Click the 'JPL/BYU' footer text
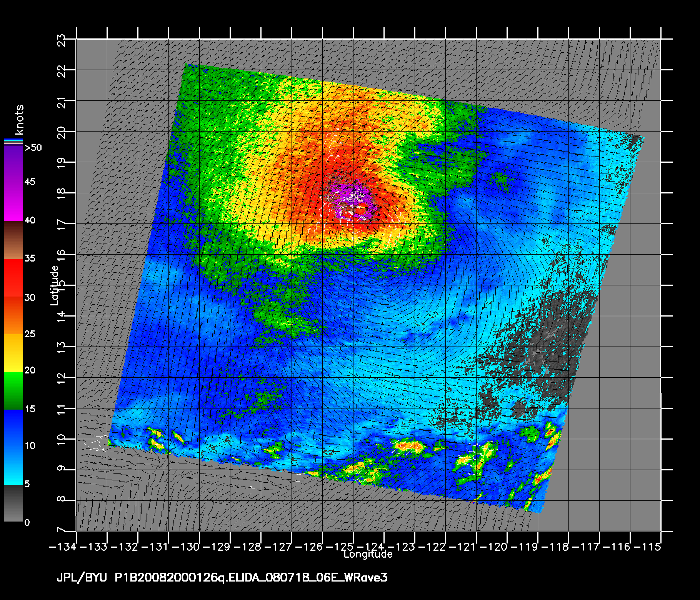This screenshot has height=600, width=700. tap(82, 578)
